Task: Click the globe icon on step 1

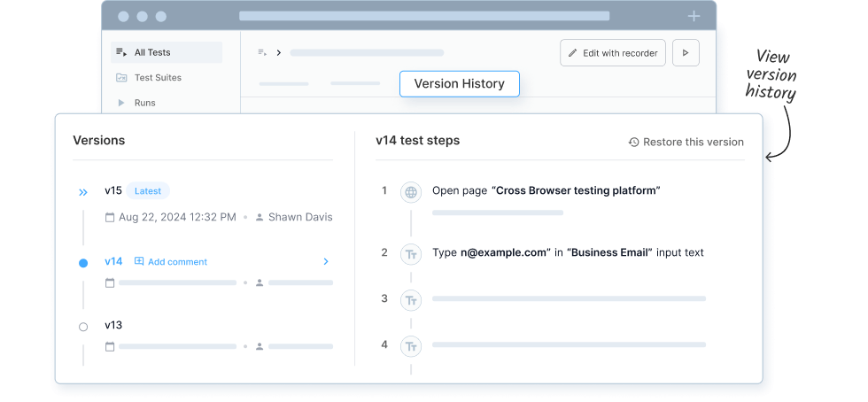Action: click(411, 192)
